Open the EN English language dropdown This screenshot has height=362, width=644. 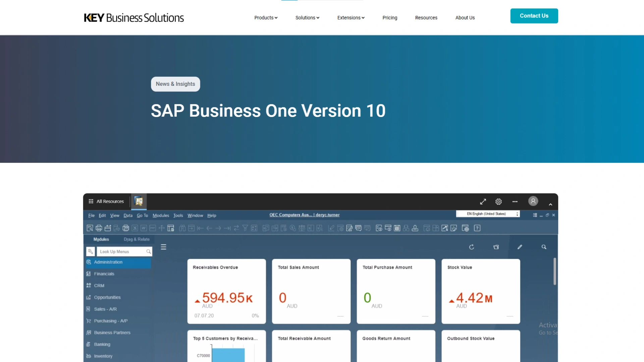[488, 214]
